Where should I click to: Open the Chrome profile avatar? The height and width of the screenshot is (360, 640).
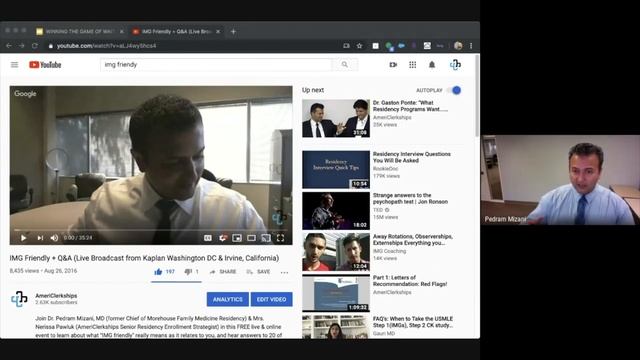click(458, 46)
